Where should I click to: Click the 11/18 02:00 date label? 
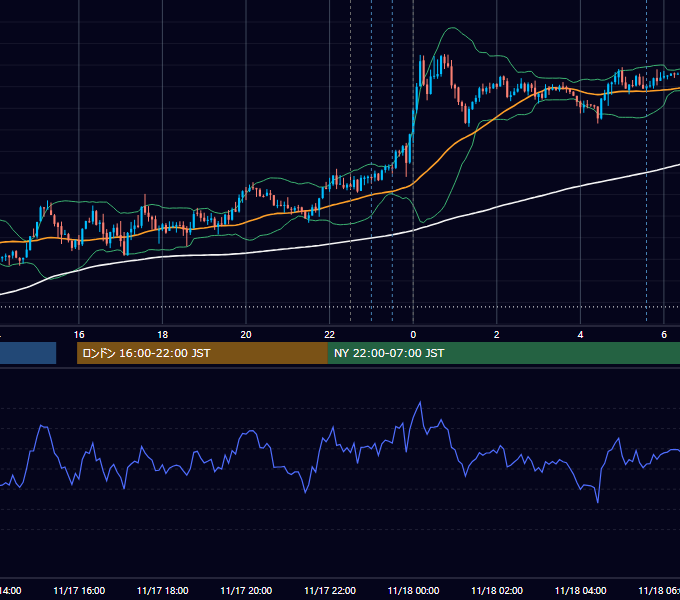point(497,590)
